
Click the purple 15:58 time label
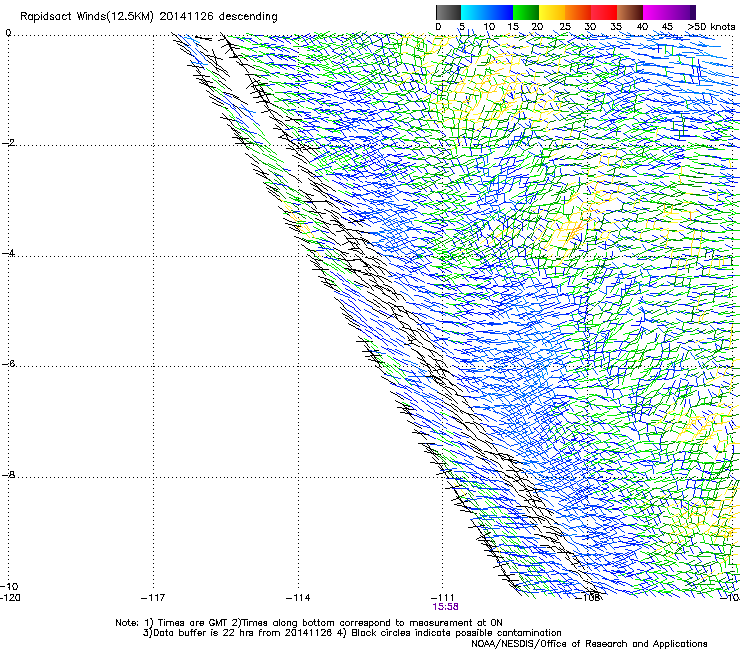click(x=445, y=607)
